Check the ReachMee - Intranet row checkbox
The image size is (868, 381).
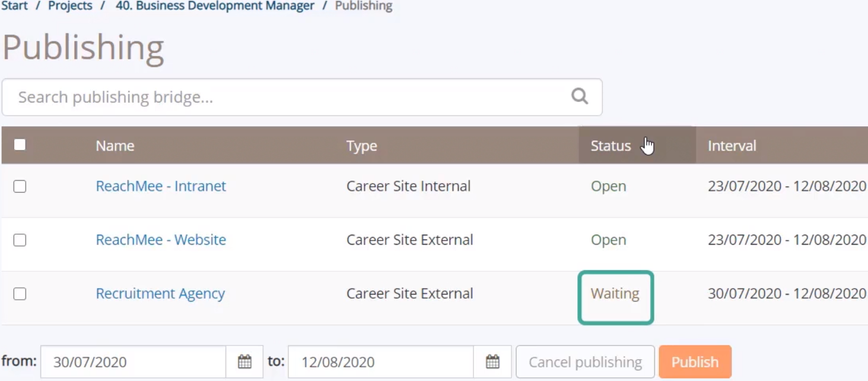20,186
